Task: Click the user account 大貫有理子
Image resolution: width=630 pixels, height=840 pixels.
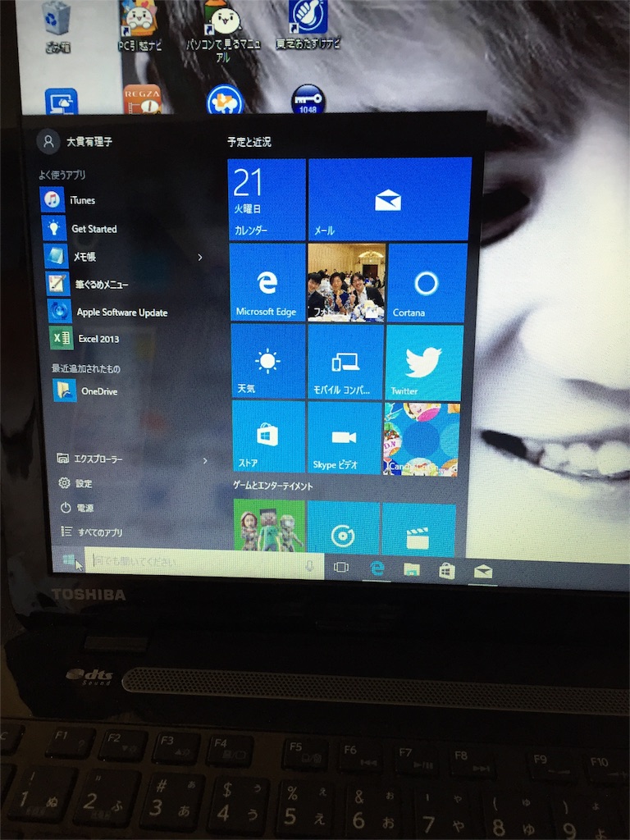Action: 75,141
